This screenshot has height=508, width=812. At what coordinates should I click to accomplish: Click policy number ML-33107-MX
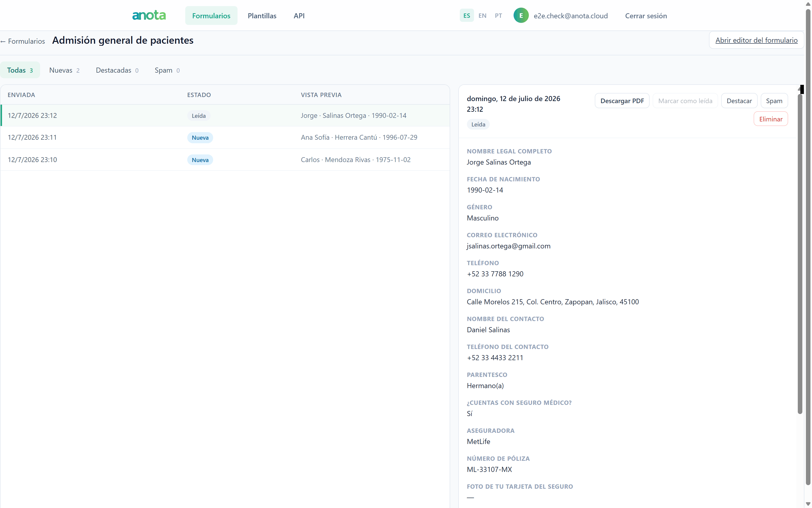[x=489, y=469]
